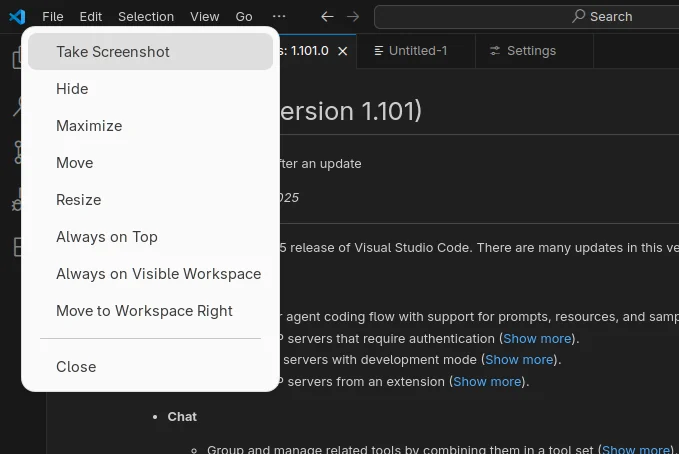Viewport: 679px width, 454px height.
Task: Switch to the Untitled-1 tab
Action: click(x=416, y=51)
